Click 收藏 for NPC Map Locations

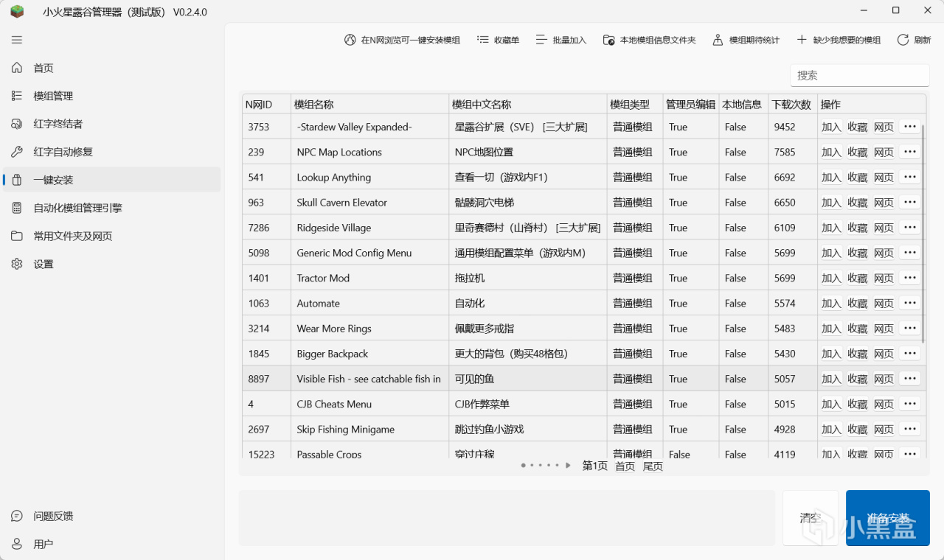[857, 152]
